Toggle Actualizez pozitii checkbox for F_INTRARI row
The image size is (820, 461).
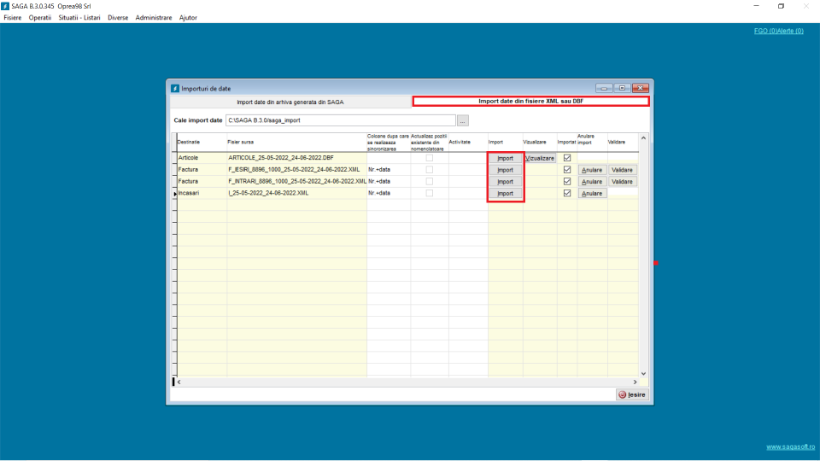click(429, 181)
